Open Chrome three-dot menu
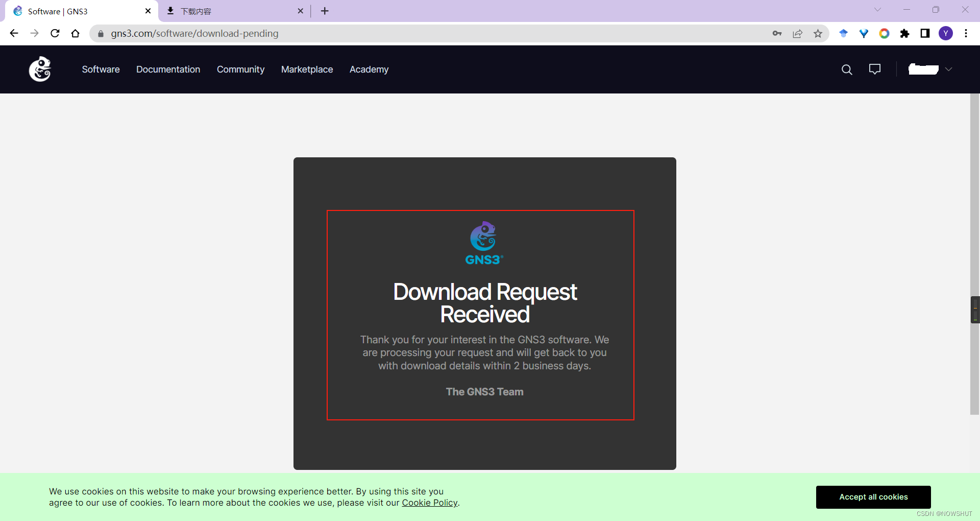The height and width of the screenshot is (521, 980). click(x=966, y=33)
